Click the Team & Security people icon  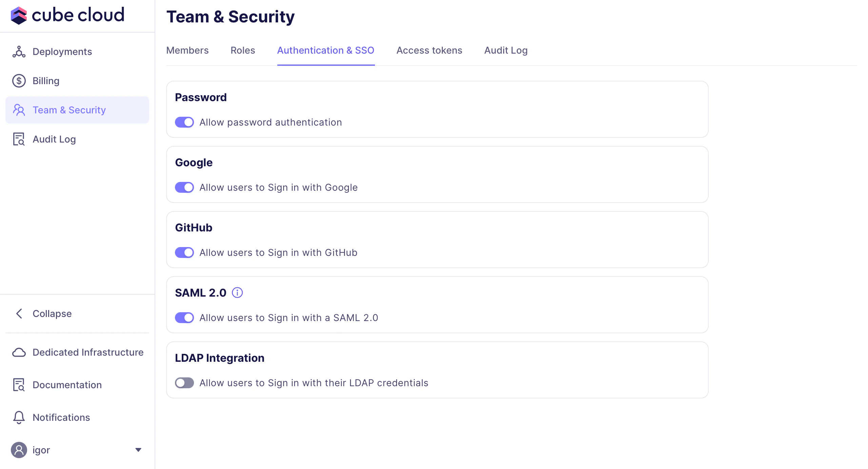[19, 110]
